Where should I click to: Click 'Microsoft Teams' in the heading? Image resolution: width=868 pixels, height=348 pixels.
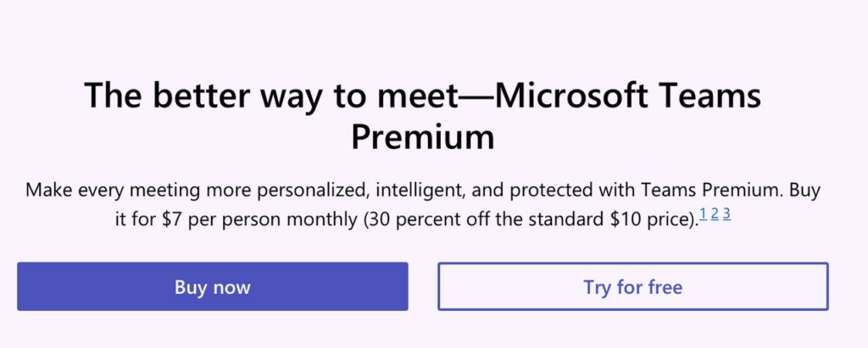point(627,95)
